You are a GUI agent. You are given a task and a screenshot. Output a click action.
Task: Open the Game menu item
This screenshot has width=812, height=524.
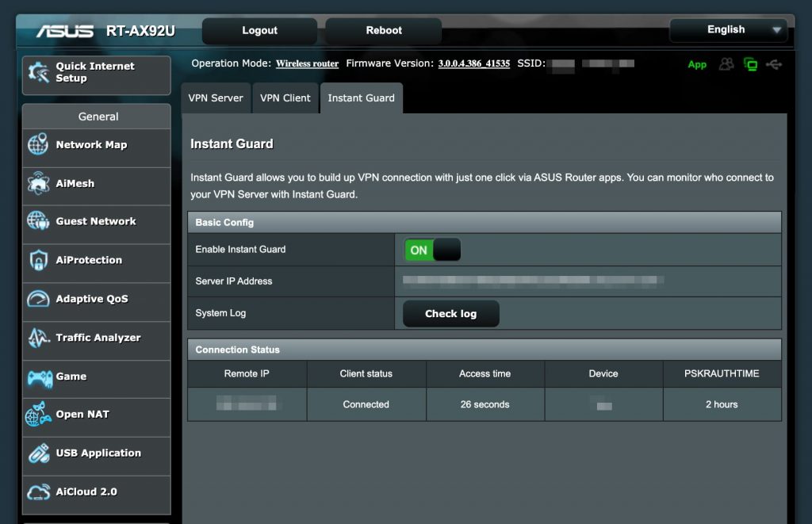pos(96,380)
